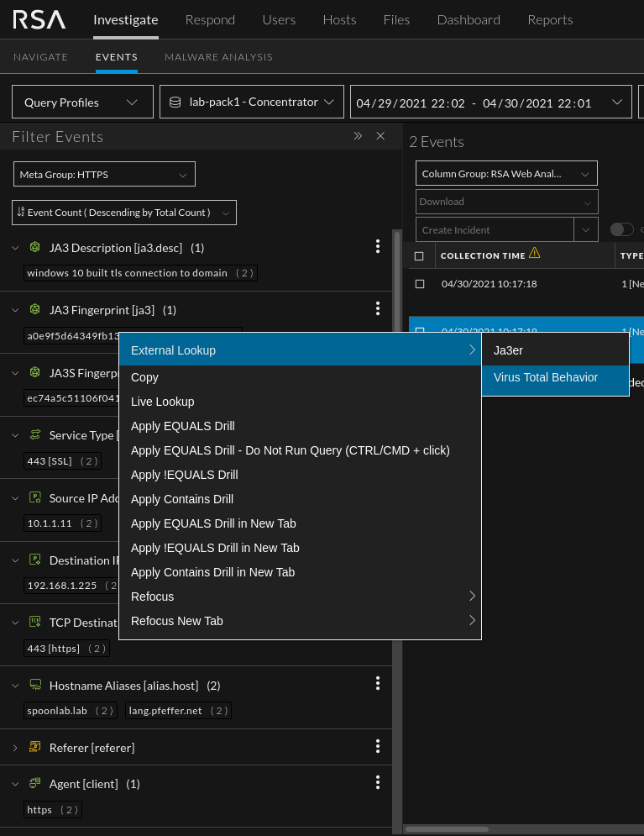644x836 pixels.
Task: Toggle the switch next to Create Incident
Action: [x=621, y=229]
